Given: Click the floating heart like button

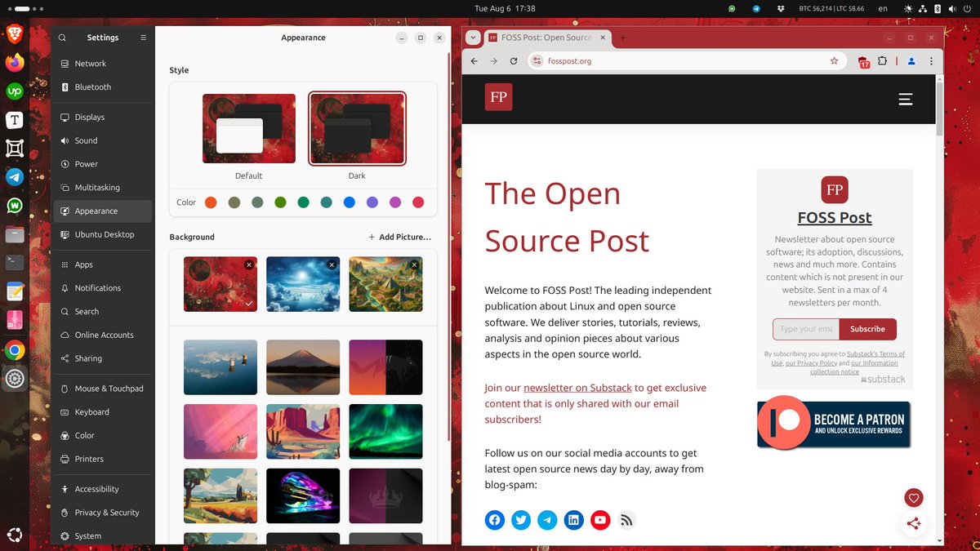Looking at the screenshot, I should coord(914,497).
